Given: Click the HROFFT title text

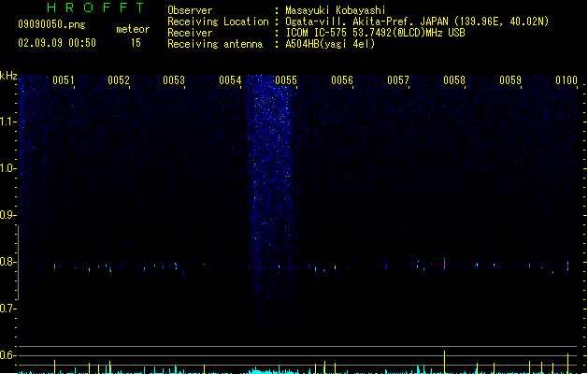Looking at the screenshot, I should [x=96, y=7].
